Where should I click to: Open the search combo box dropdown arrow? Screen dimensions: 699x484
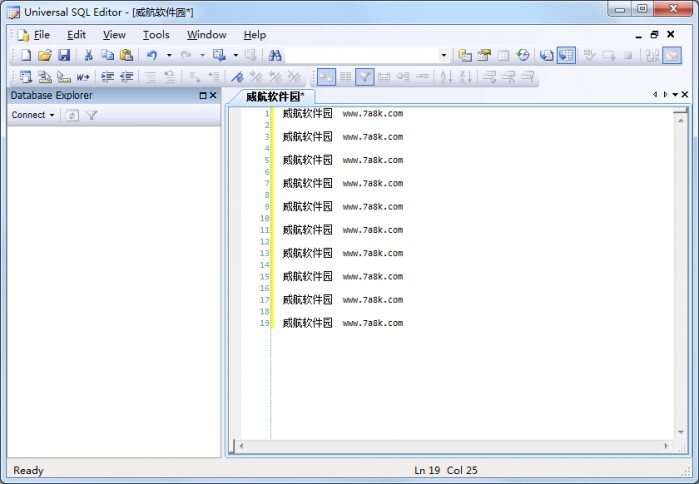(444, 55)
